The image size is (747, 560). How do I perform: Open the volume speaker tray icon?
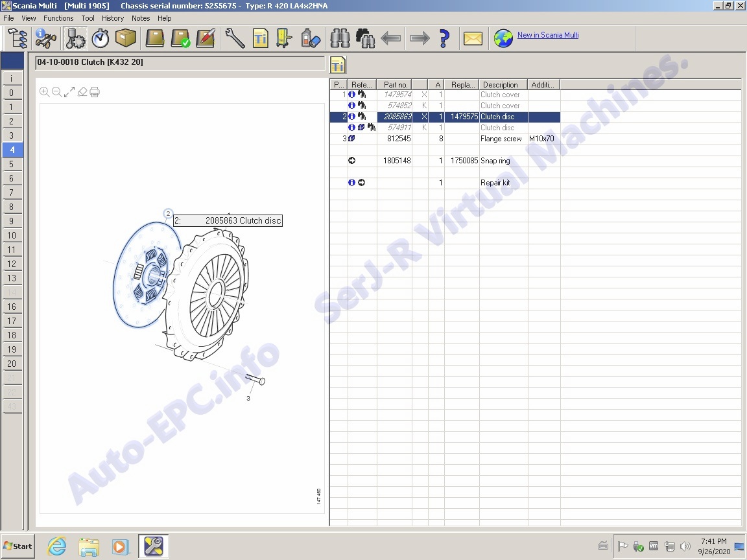coord(685,546)
